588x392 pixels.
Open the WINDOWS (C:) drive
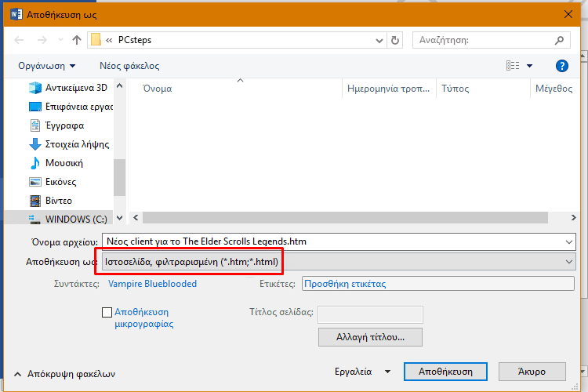pos(76,219)
